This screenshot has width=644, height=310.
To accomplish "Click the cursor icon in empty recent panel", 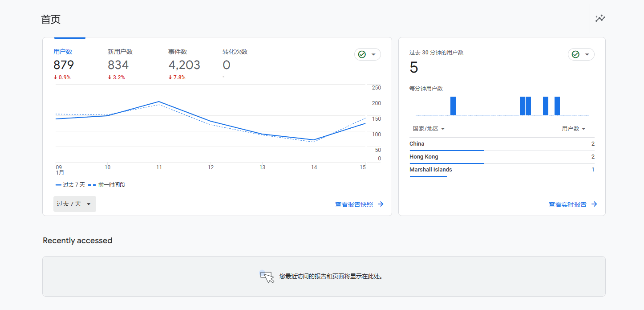I will coord(267,277).
